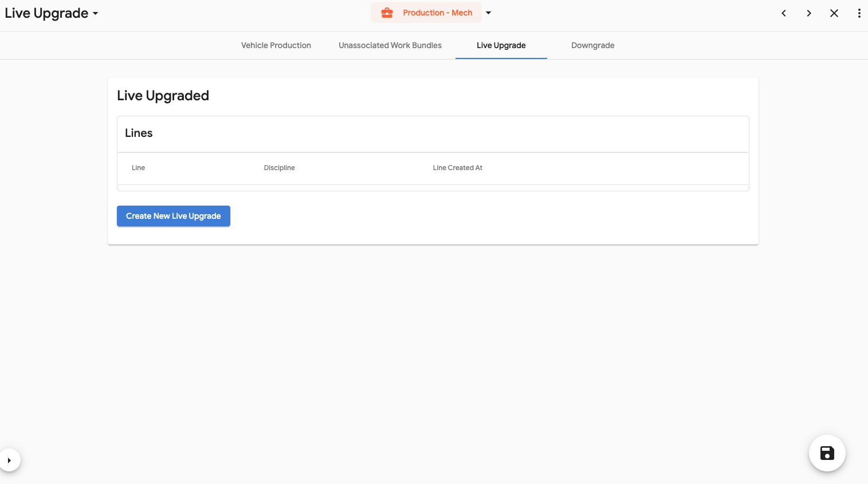This screenshot has height=484, width=868.
Task: Click the Line Created At column header
Action: coord(458,168)
